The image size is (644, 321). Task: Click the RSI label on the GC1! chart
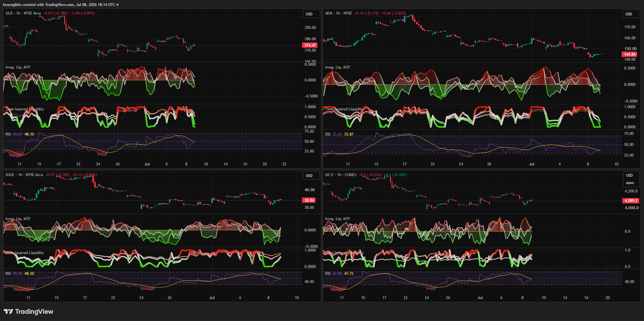[328, 274]
